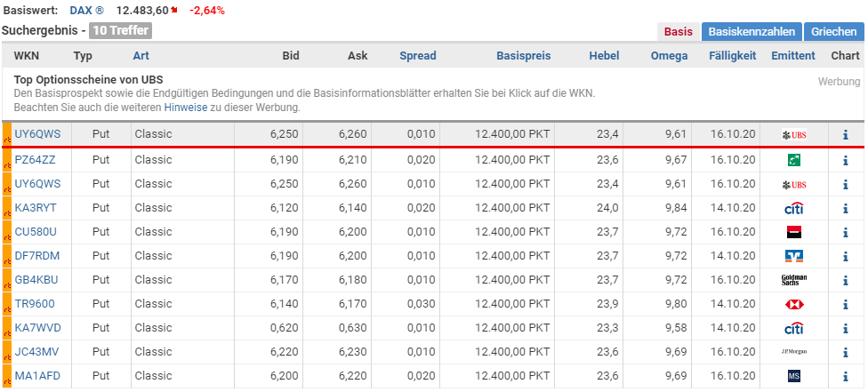Sort results by Fälligkeit column header
Viewport: 868px width, 392px height.
(733, 55)
